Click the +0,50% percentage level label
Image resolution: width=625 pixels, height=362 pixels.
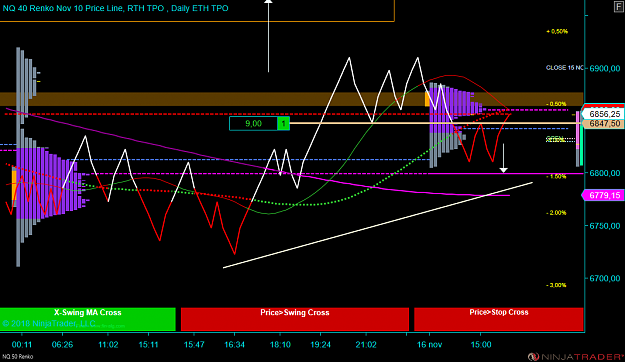(557, 31)
